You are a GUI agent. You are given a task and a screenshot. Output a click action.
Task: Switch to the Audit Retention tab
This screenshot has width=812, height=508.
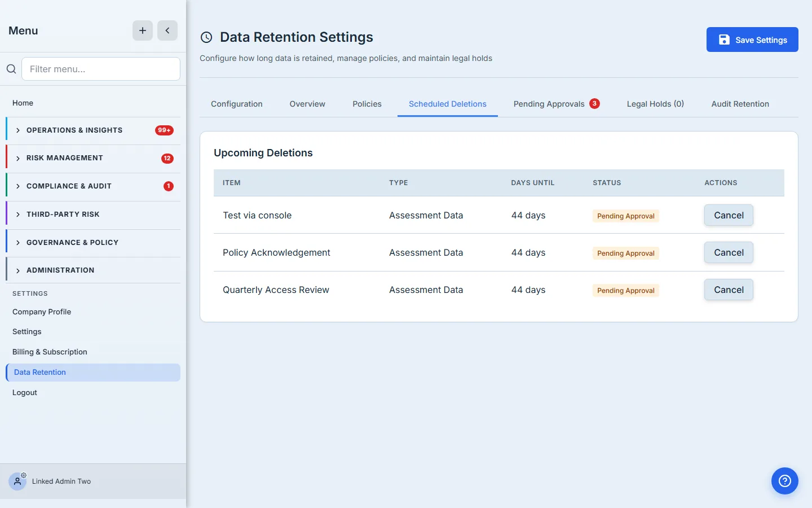click(x=740, y=104)
